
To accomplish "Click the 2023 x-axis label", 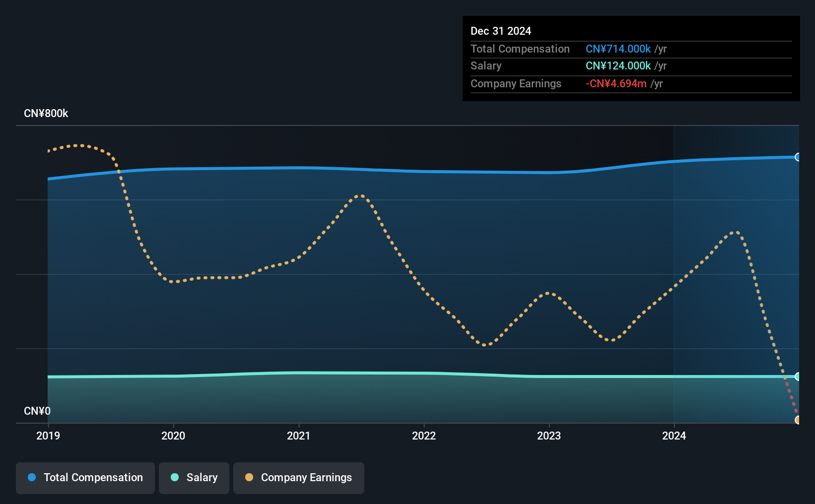I will 549,436.
